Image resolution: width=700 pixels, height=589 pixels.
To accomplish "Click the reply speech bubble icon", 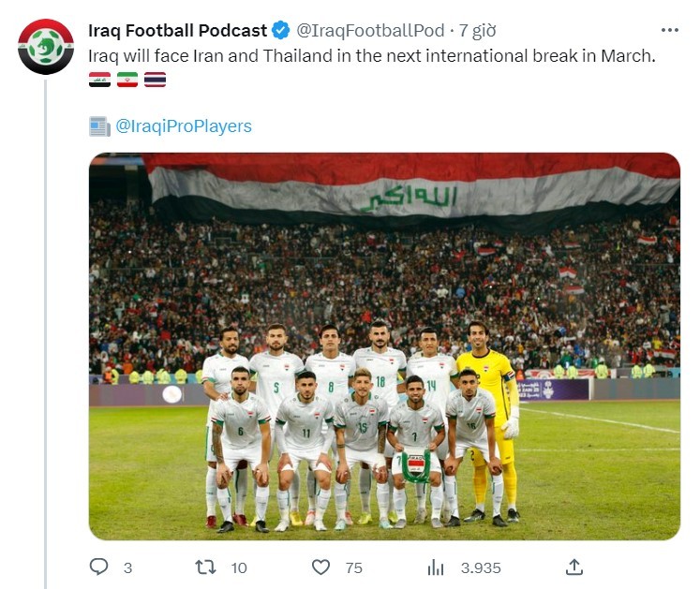I will pyautogui.click(x=98, y=567).
